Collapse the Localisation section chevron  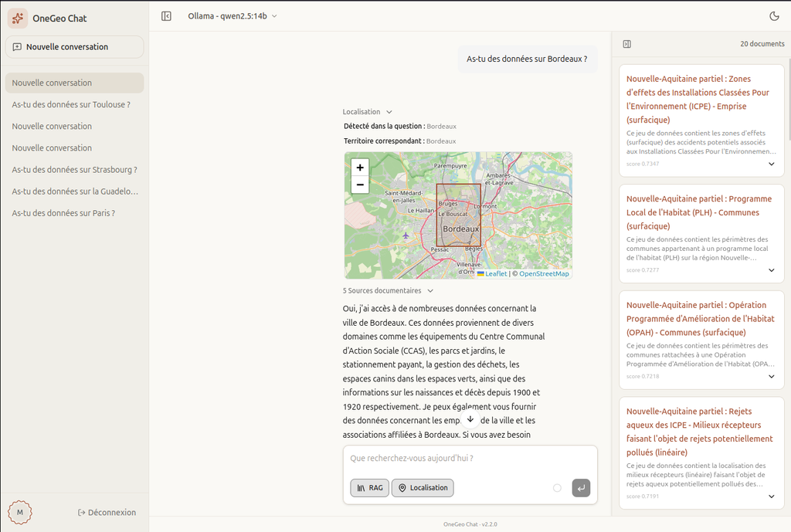(x=389, y=112)
